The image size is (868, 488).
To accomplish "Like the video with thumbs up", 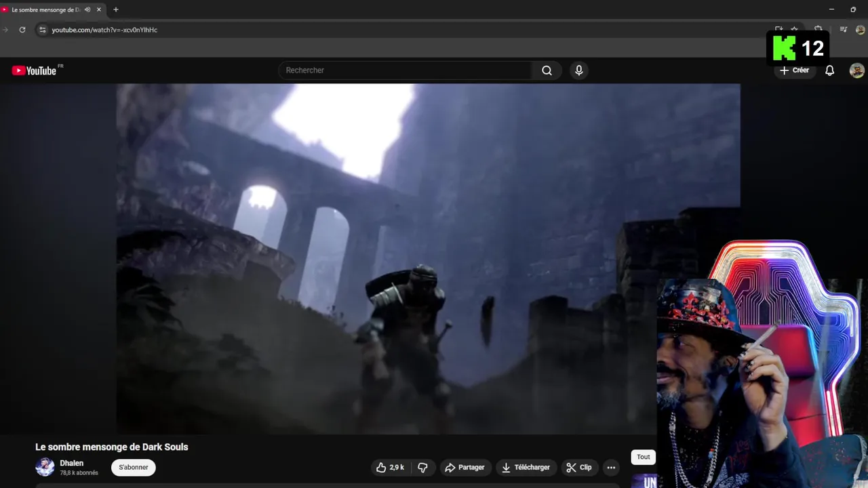I will pyautogui.click(x=390, y=467).
